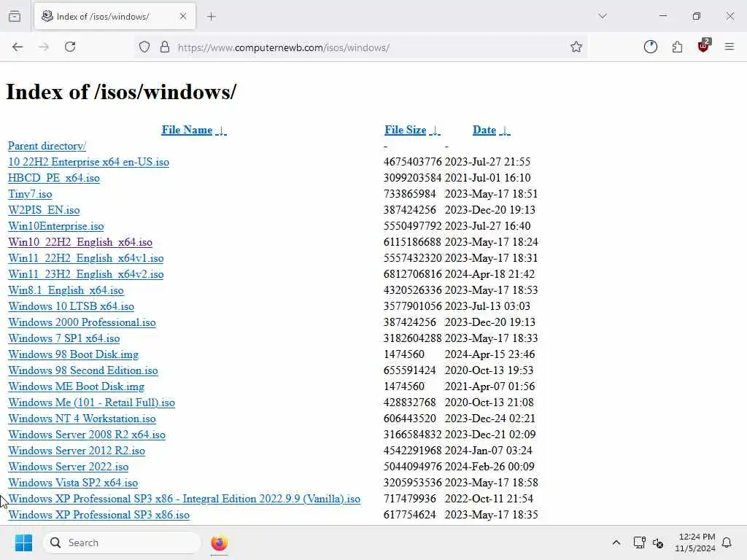This screenshot has width=747, height=560.
Task: Download 10 22H2 Enterprise x64 en-US.iso
Action: [x=88, y=162]
